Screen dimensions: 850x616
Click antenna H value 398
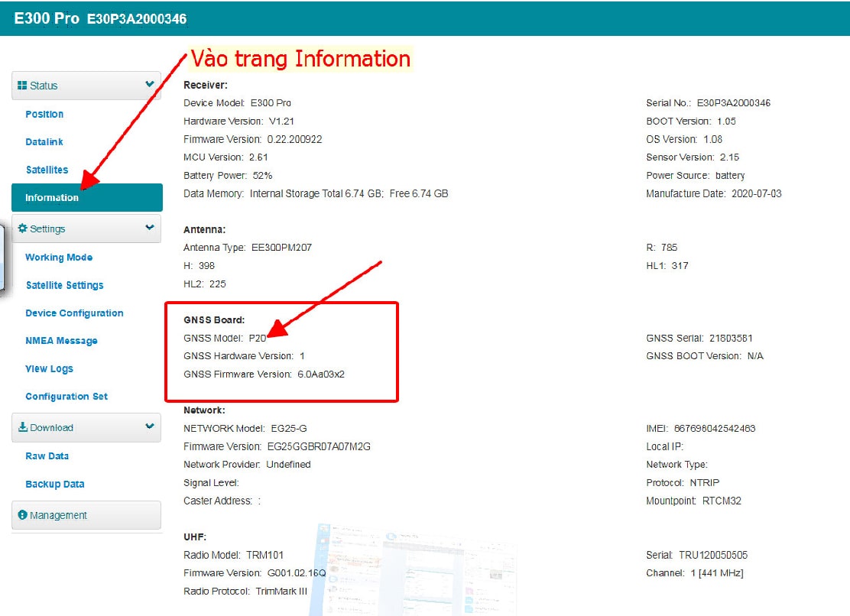pos(206,266)
